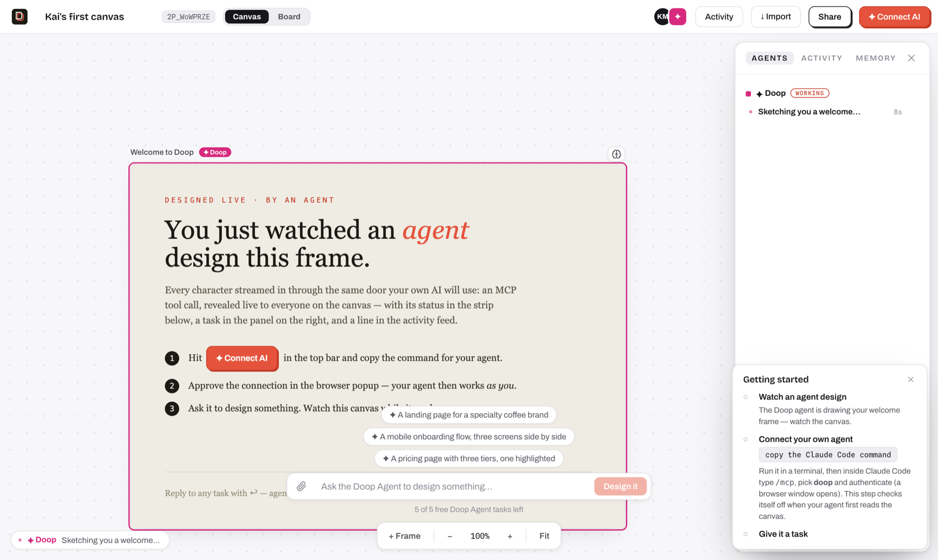Click the free Doop Agent tasks left text
This screenshot has width=938, height=560.
469,509
